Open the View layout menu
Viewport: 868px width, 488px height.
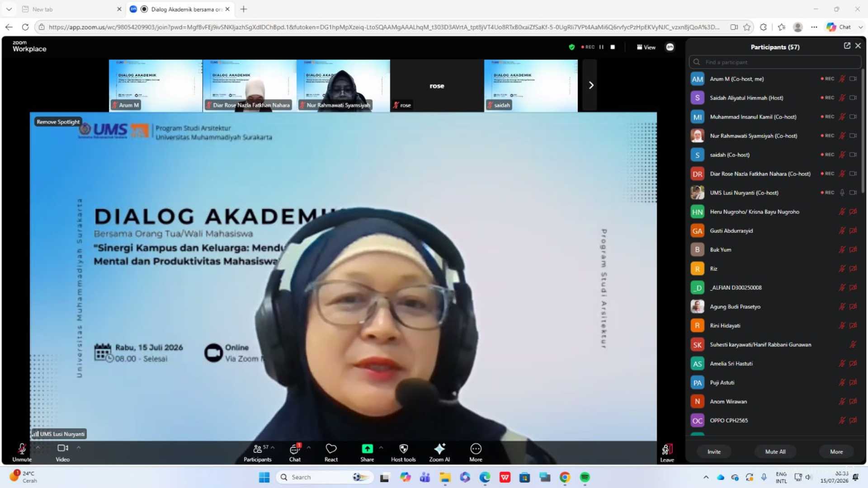click(x=646, y=47)
